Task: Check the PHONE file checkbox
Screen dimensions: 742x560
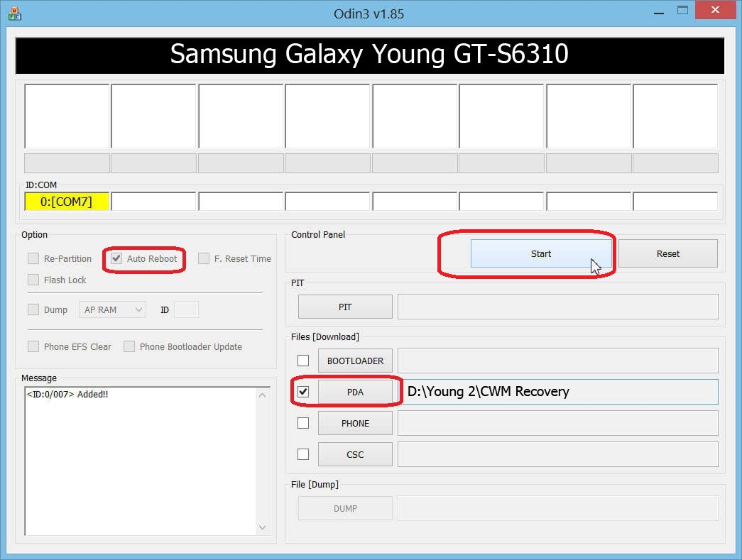Action: (303, 423)
